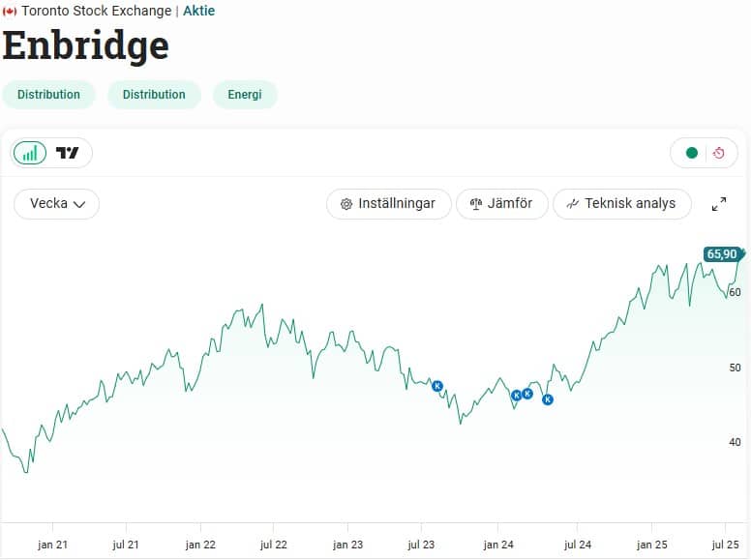Screen dimensions: 751x560
Task: Open Inställningar chart settings
Action: tap(389, 204)
